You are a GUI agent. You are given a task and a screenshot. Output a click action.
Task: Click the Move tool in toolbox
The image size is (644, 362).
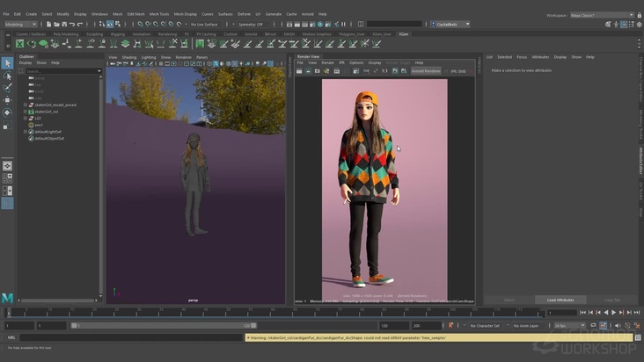coord(7,99)
